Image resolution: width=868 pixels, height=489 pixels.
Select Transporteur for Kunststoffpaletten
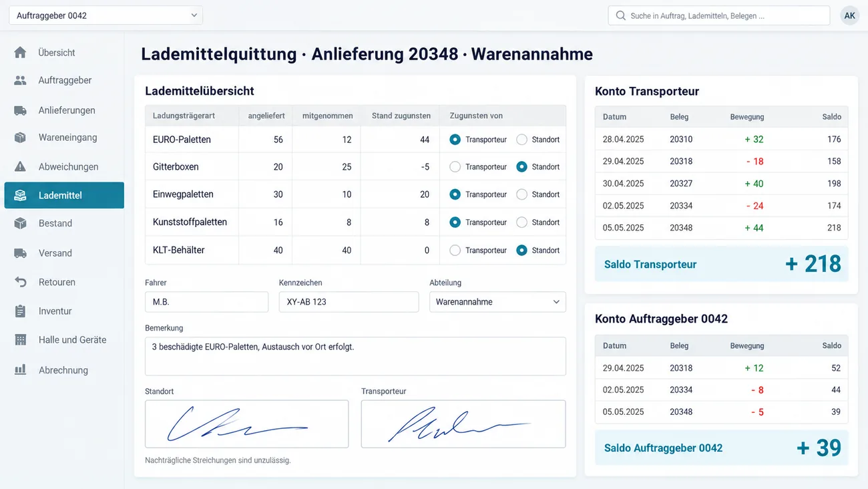point(455,222)
